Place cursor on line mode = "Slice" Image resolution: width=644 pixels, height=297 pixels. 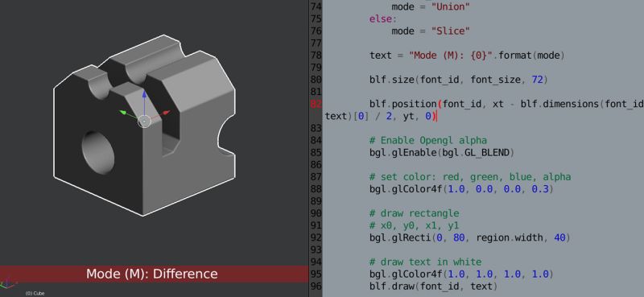tap(431, 31)
